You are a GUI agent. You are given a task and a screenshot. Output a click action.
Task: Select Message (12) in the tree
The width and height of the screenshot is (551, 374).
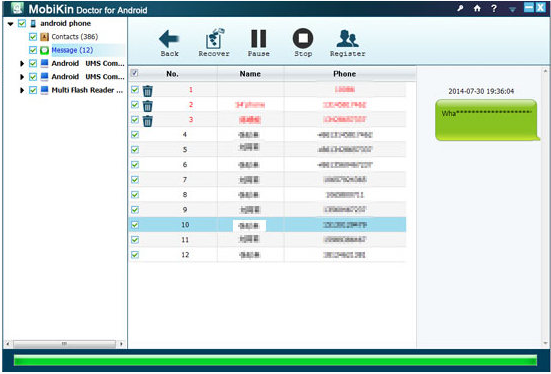pos(72,50)
